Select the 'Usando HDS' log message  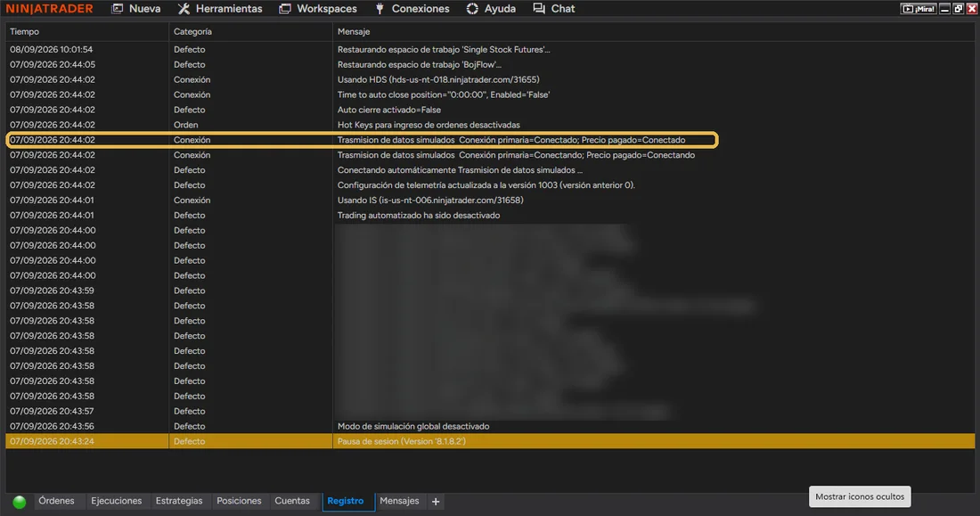point(438,79)
